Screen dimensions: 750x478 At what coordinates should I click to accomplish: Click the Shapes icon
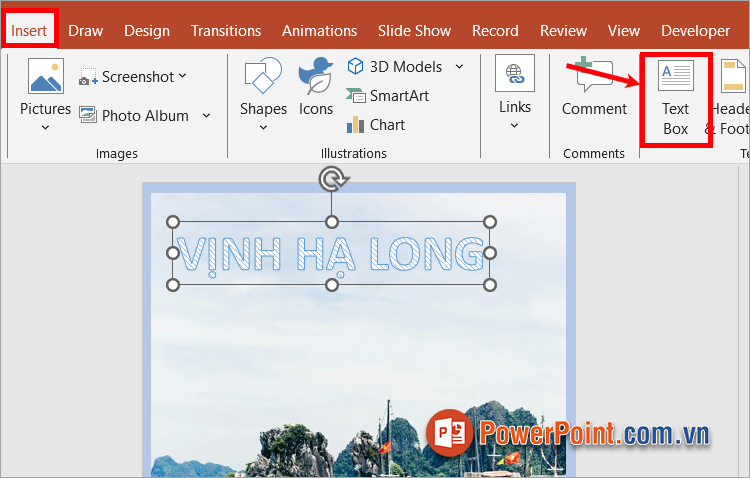coord(263,75)
